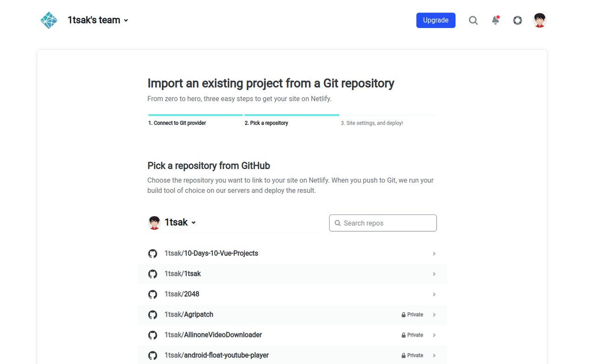Viewport: 595px width, 364px height.
Task: Open the search magnifier icon in header
Action: click(473, 20)
